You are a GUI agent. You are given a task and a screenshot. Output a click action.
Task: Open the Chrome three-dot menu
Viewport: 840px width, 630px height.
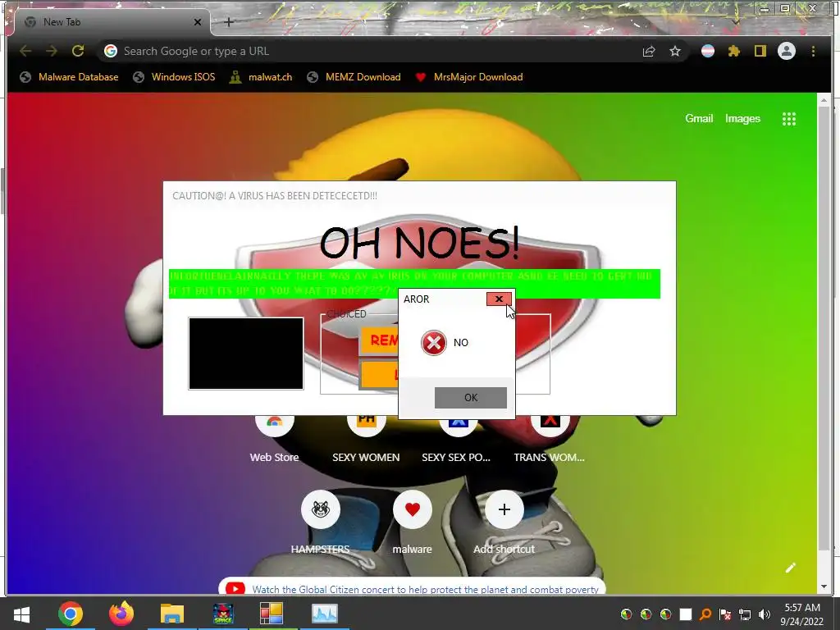(813, 51)
